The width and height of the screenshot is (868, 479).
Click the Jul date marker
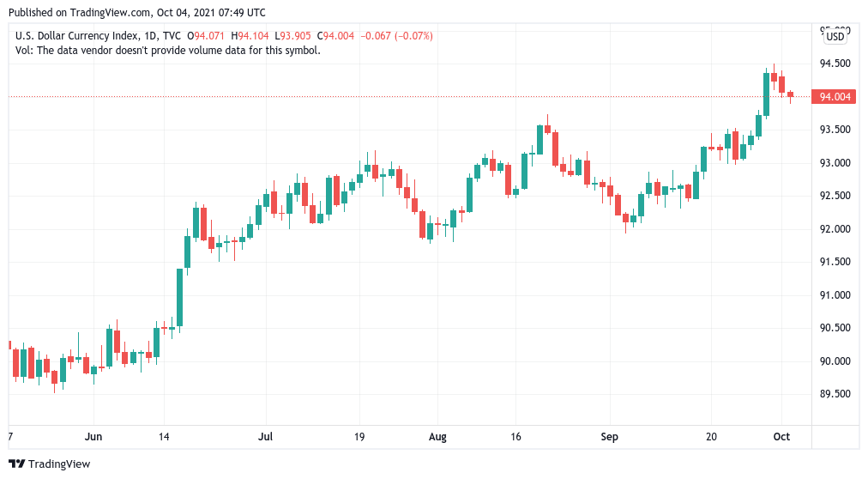click(x=267, y=437)
